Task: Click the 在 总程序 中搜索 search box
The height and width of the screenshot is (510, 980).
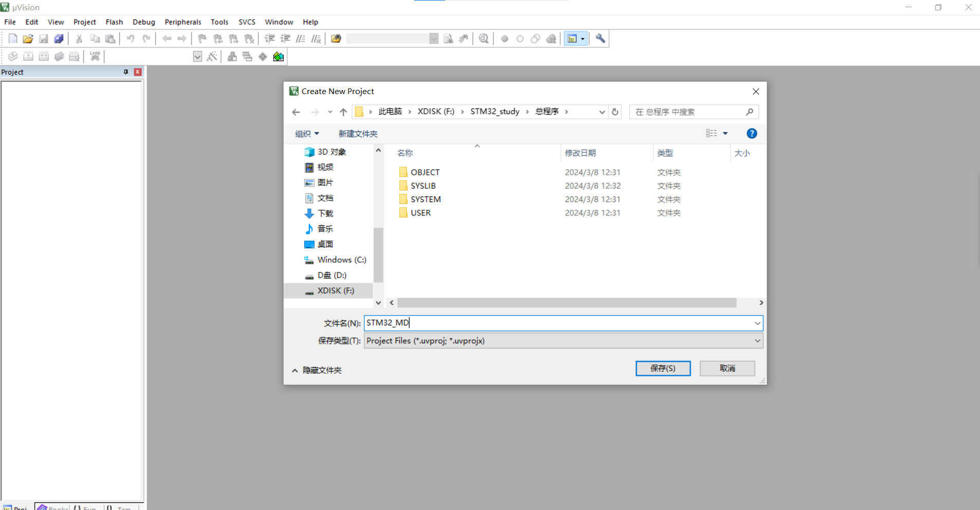Action: click(x=694, y=112)
